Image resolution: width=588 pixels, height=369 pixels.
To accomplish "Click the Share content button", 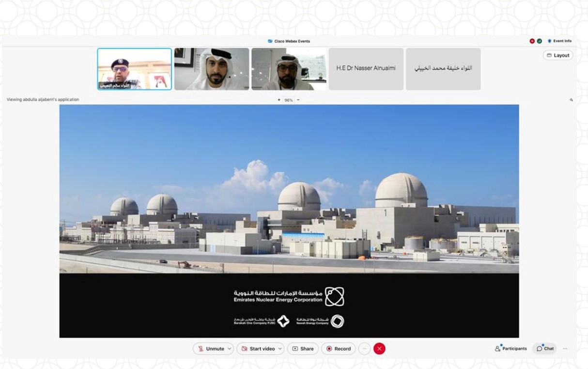I will click(x=303, y=349).
